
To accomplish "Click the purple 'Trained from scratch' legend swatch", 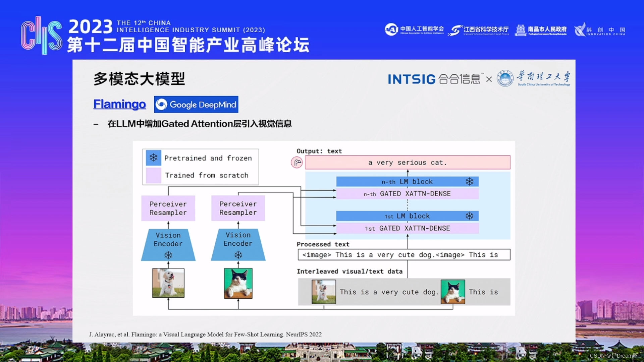I will (x=153, y=175).
